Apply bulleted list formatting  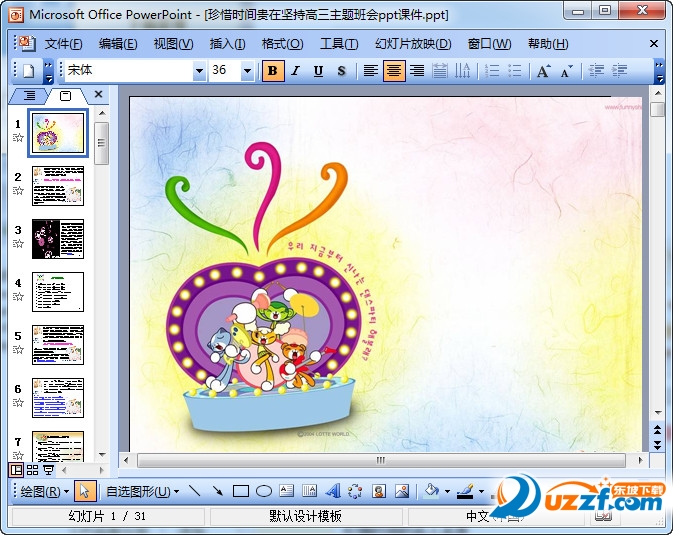515,71
